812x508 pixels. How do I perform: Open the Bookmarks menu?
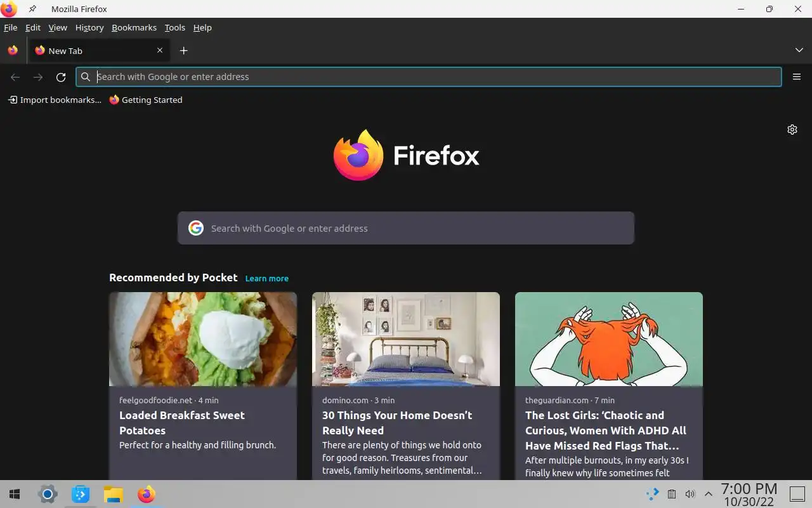coord(134,27)
